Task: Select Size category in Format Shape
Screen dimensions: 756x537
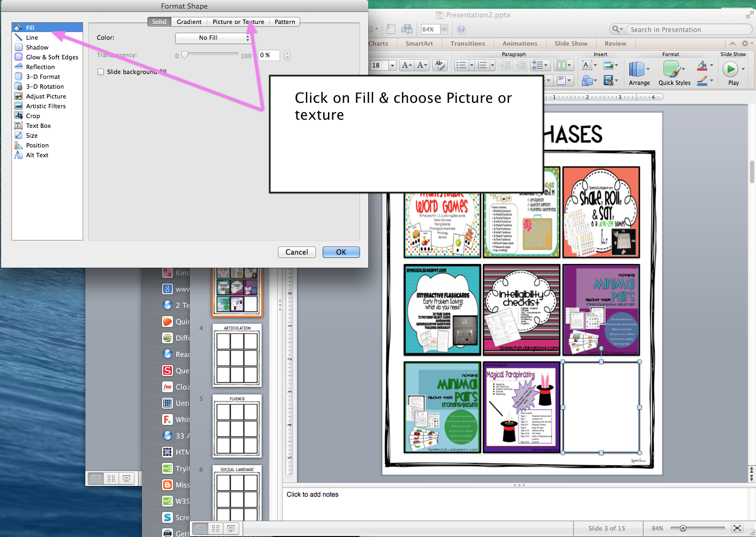Action: point(47,135)
